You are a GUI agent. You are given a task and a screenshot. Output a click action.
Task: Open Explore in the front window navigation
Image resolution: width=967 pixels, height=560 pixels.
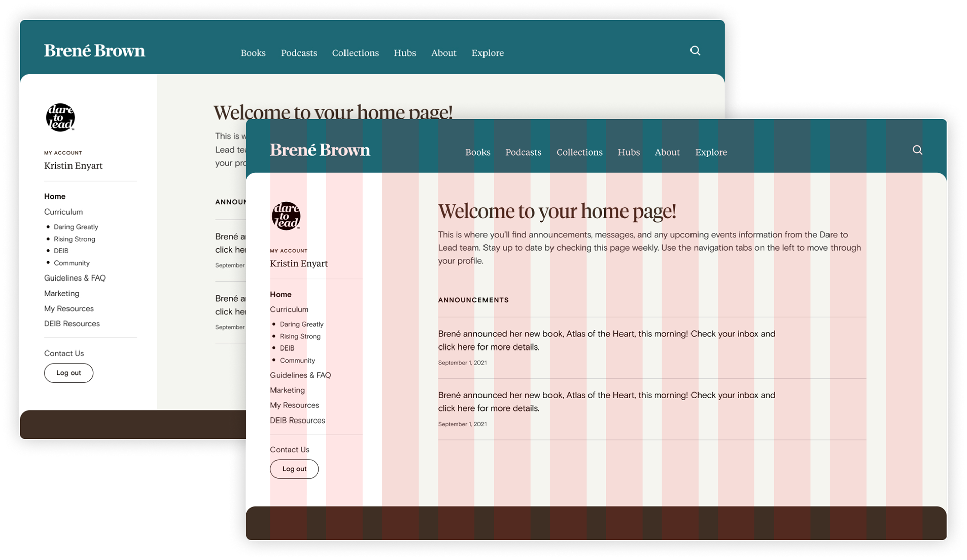click(711, 152)
